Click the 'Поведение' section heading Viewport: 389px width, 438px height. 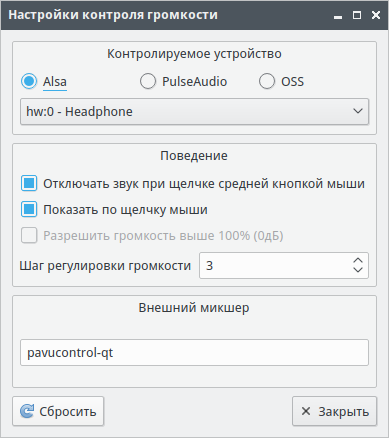(194, 156)
